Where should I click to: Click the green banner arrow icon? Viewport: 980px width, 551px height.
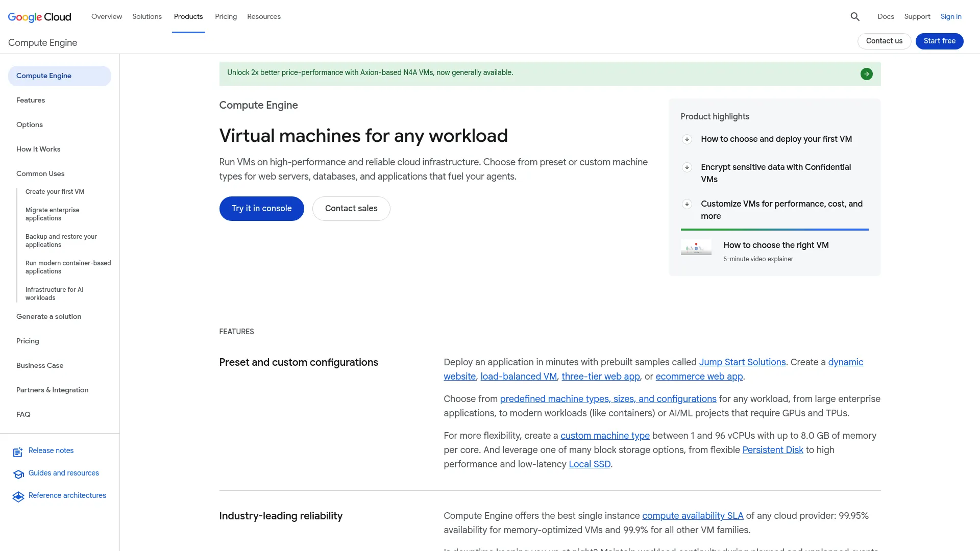(x=866, y=74)
